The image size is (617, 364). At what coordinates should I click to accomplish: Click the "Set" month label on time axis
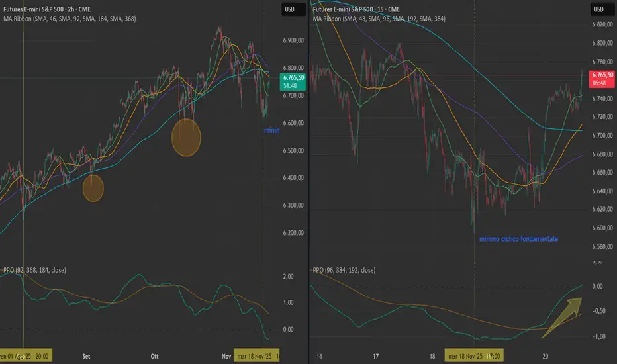coord(86,355)
